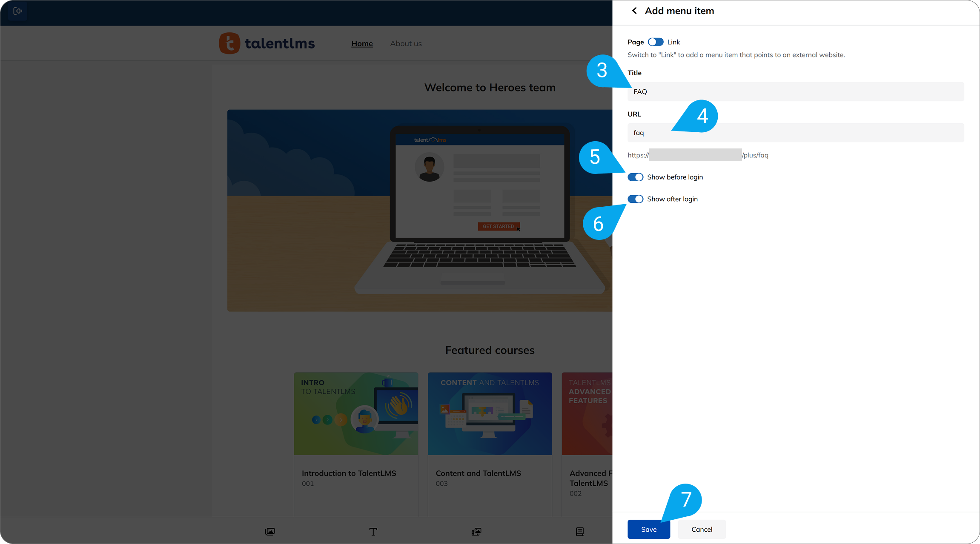The width and height of the screenshot is (980, 544).
Task: Click the Content and TalentLMS course thumbnail
Action: (x=490, y=413)
